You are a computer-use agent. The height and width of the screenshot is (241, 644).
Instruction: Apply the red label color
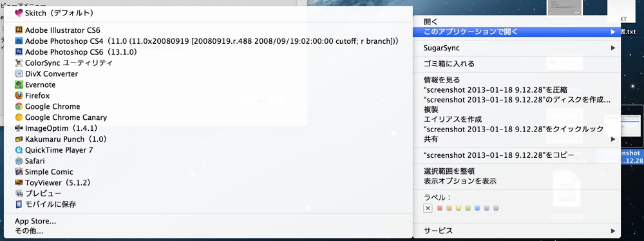pyautogui.click(x=440, y=208)
